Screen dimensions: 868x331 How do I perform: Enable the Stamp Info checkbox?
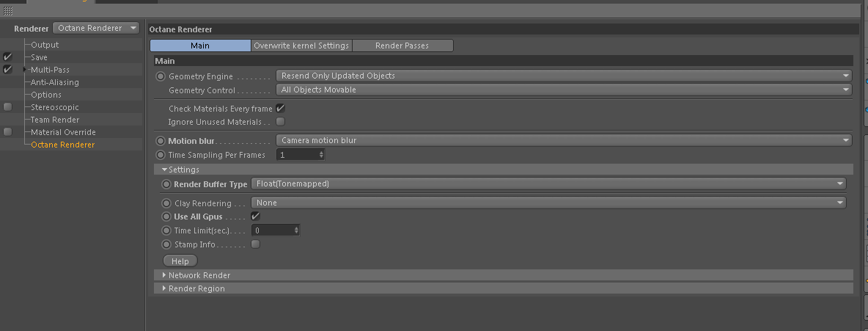pyautogui.click(x=256, y=244)
